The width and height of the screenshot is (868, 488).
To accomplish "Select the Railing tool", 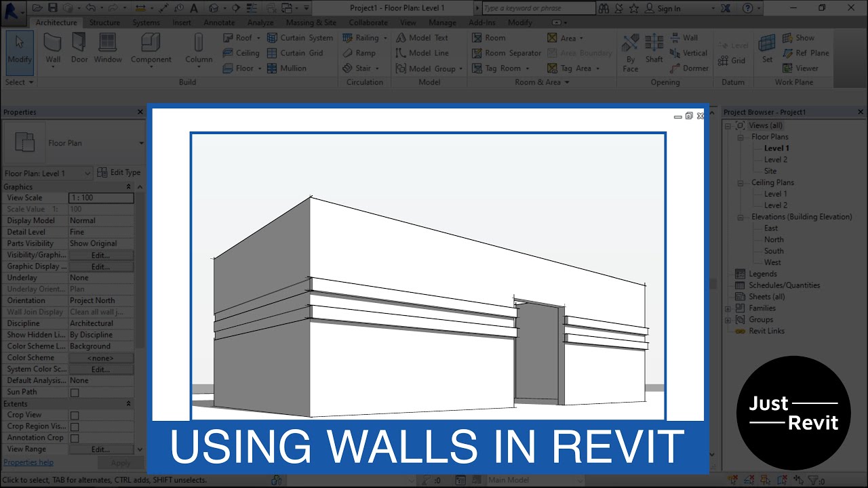I will (x=365, y=38).
